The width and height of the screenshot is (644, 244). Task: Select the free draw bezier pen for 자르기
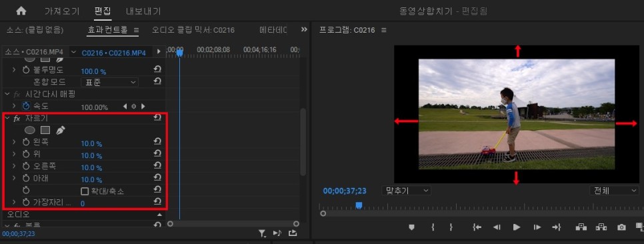pyautogui.click(x=61, y=130)
